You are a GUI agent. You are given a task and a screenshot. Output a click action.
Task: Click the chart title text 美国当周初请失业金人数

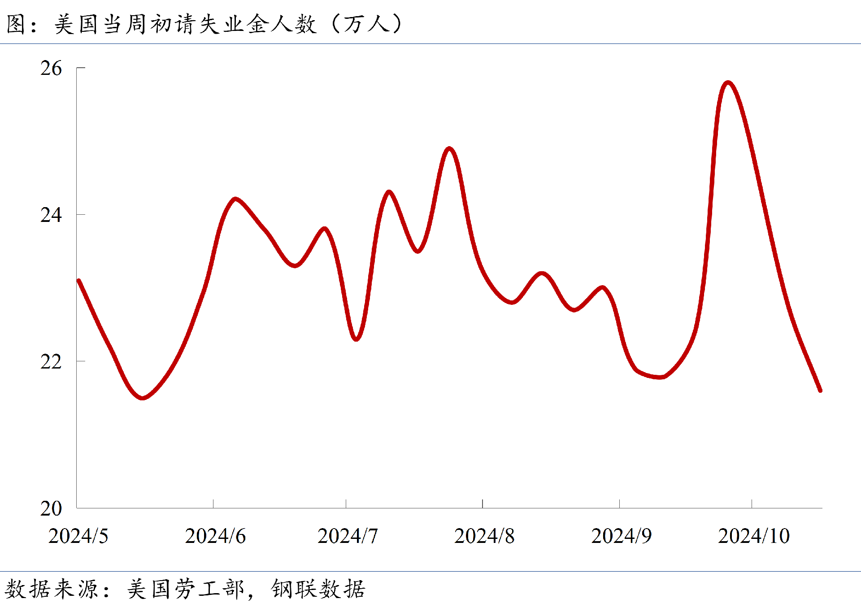coord(185,24)
